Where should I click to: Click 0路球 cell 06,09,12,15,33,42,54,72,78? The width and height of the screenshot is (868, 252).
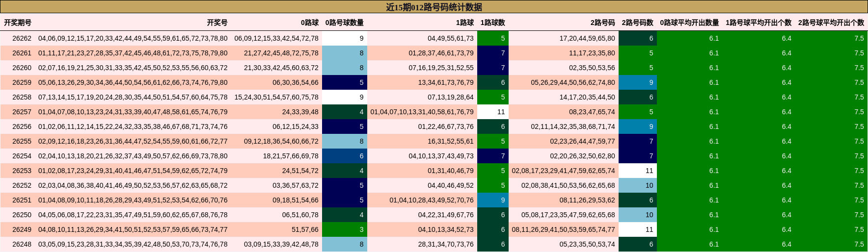pos(276,38)
